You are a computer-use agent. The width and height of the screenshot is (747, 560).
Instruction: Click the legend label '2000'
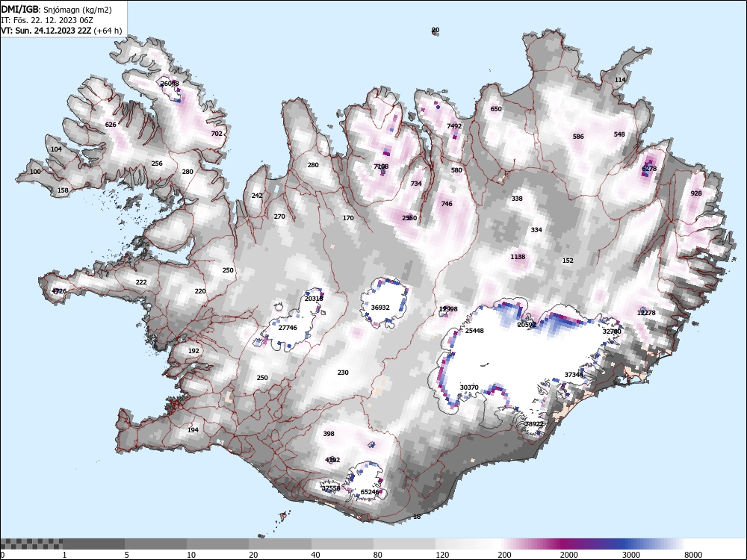tap(568, 555)
